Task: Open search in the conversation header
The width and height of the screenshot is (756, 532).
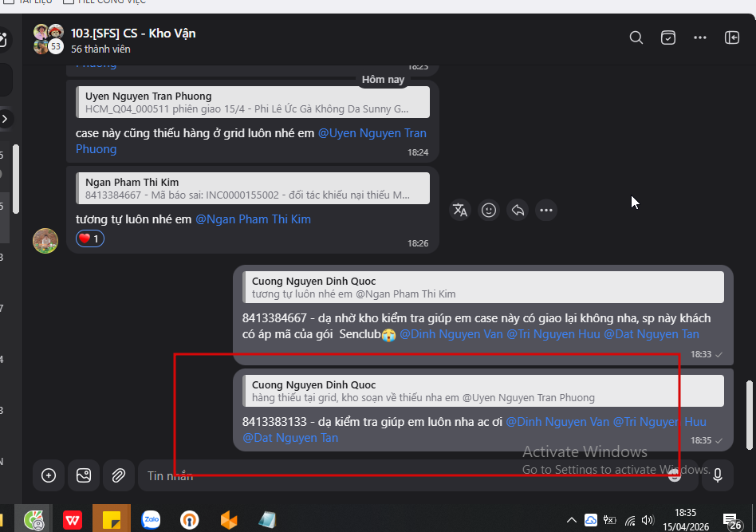Action: (x=636, y=37)
